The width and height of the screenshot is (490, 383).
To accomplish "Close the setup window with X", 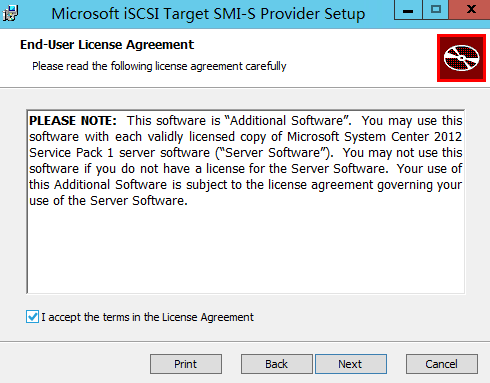I will (470, 10).
